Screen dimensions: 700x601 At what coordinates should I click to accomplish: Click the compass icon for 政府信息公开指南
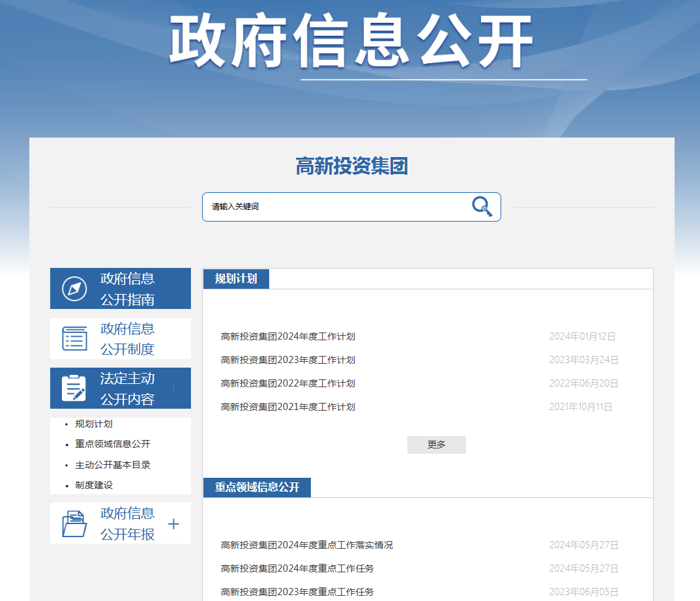(74, 289)
